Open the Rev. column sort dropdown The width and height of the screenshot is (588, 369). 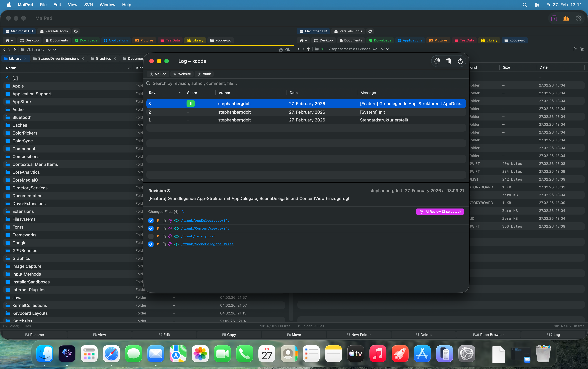(180, 93)
